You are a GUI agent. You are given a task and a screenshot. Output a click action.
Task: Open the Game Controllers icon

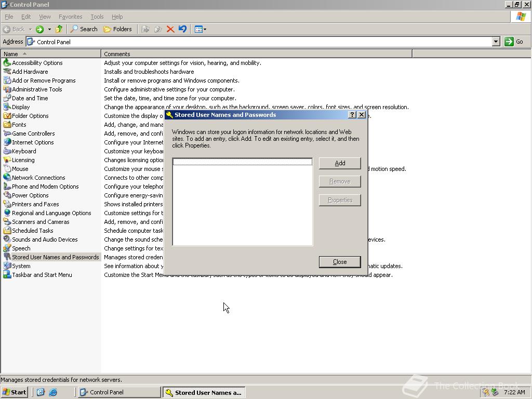point(7,134)
